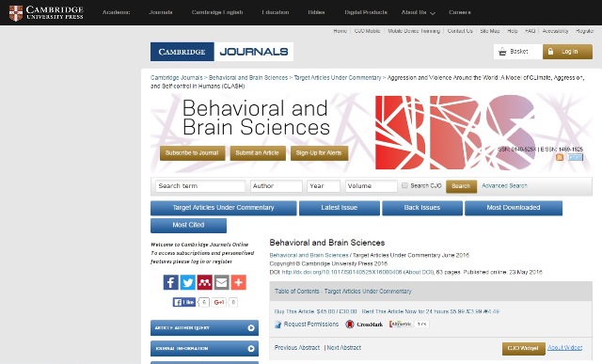
Task: Open Mobile Device Training link
Action: pos(414,31)
